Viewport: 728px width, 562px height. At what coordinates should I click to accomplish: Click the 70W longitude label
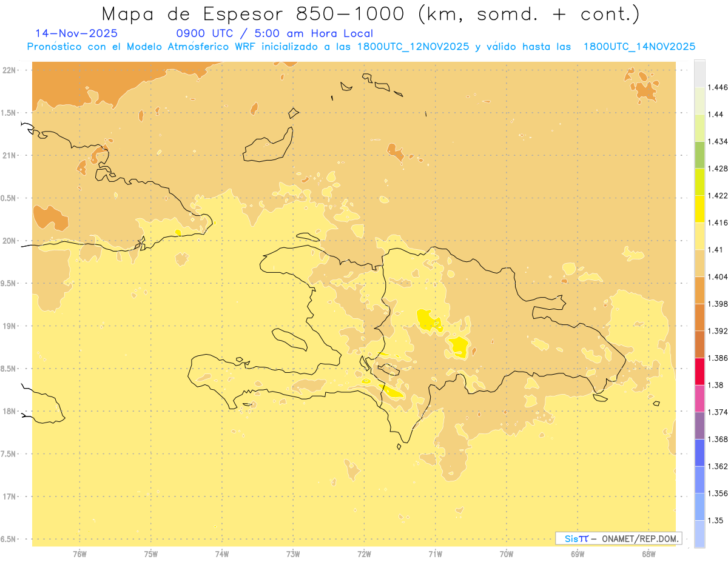(507, 554)
